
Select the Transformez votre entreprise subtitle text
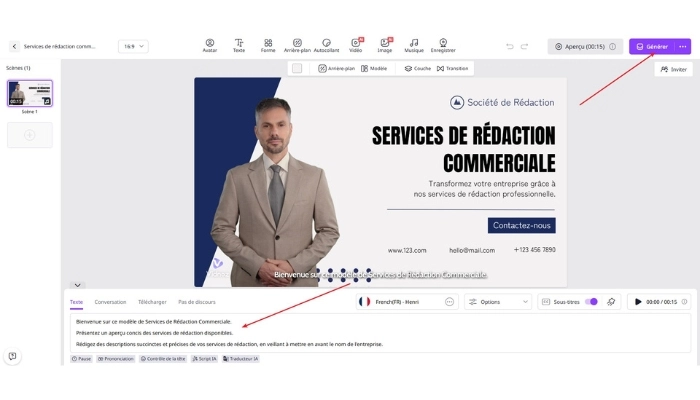pos(484,189)
